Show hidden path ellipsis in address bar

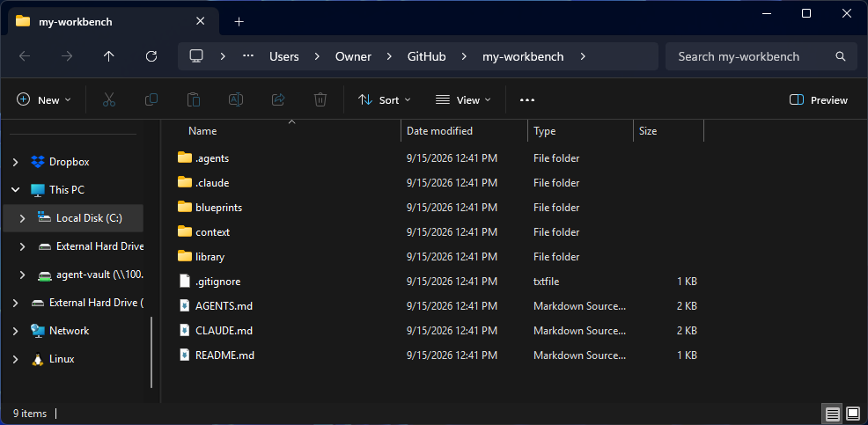pos(248,56)
